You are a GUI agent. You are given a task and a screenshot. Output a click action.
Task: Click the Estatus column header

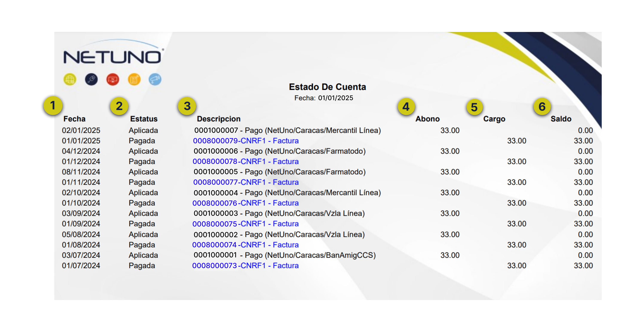pyautogui.click(x=144, y=119)
